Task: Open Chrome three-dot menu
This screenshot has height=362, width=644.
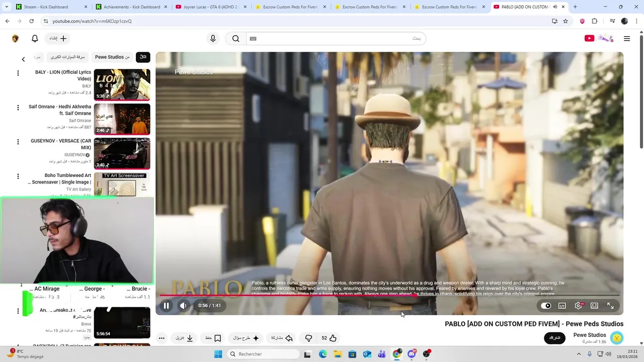Action: coord(637,21)
